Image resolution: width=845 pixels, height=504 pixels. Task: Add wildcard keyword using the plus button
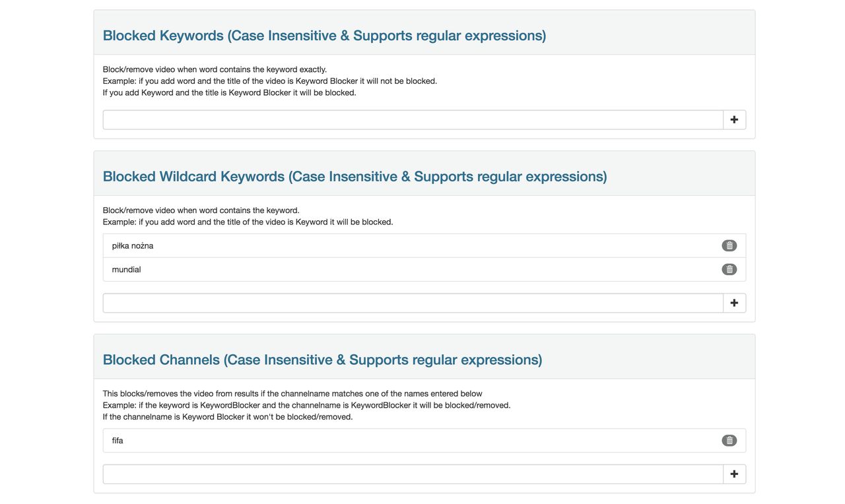coord(734,303)
